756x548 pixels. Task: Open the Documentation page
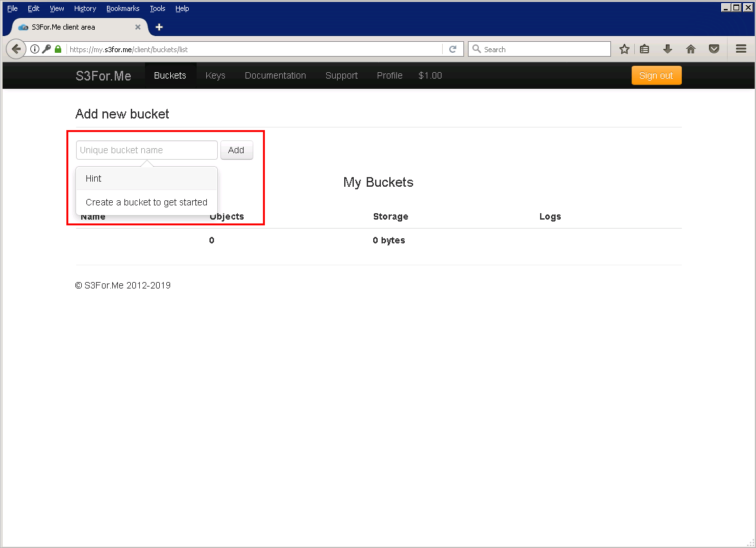pyautogui.click(x=275, y=75)
